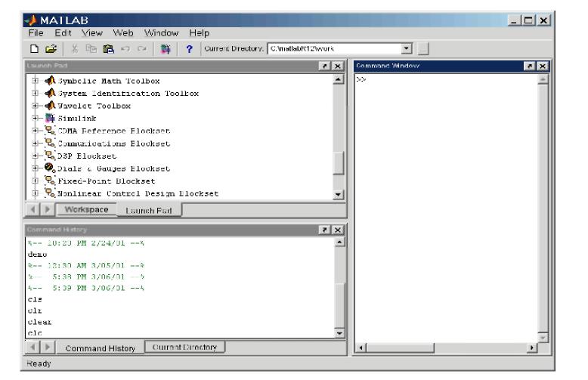Close the Command Window panel
The width and height of the screenshot is (588, 380).
543,66
